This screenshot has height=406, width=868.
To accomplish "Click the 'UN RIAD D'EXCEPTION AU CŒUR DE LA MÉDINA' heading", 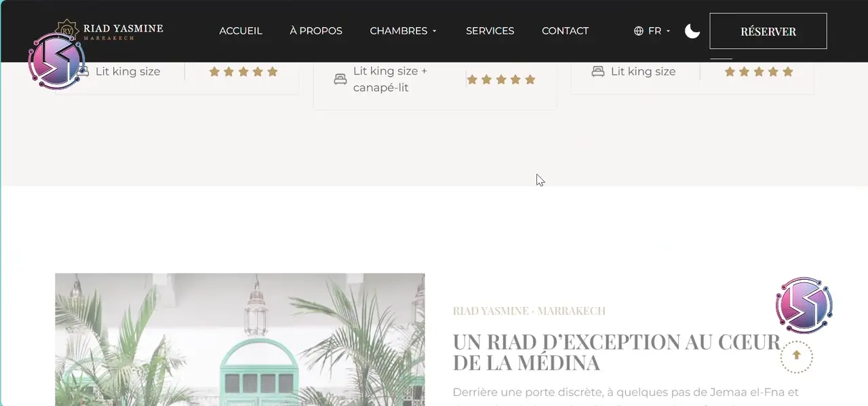I will coord(616,352).
